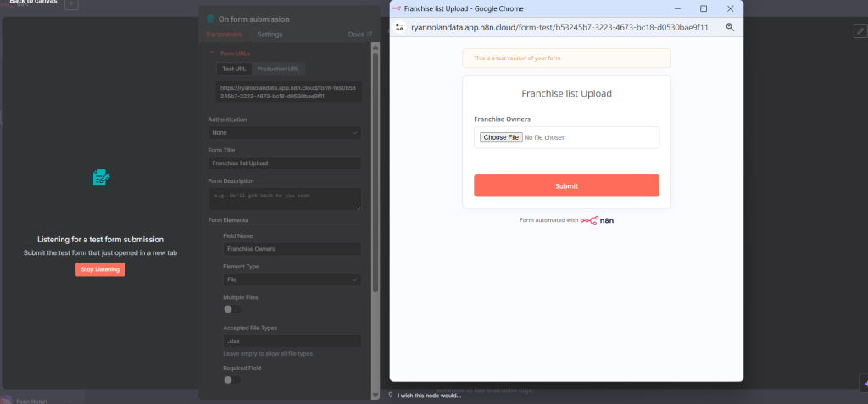868x404 pixels.
Task: Open the Docs link
Action: tap(356, 35)
